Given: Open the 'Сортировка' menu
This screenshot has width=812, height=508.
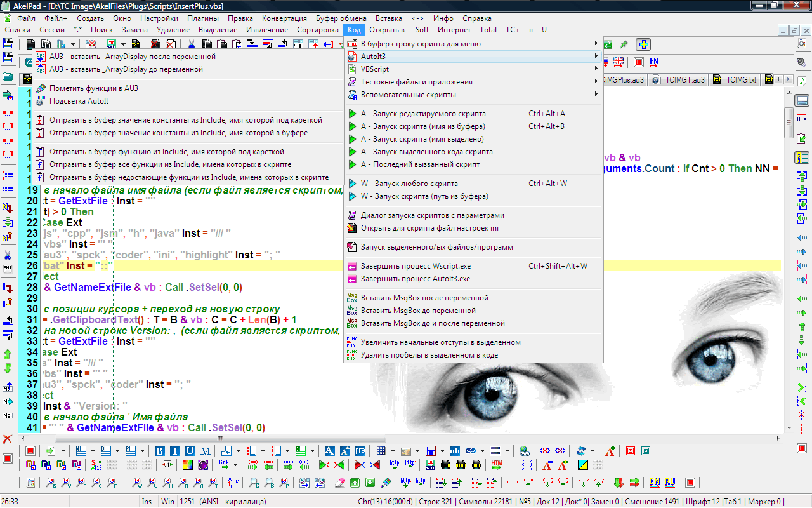Looking at the screenshot, I should (x=318, y=30).
